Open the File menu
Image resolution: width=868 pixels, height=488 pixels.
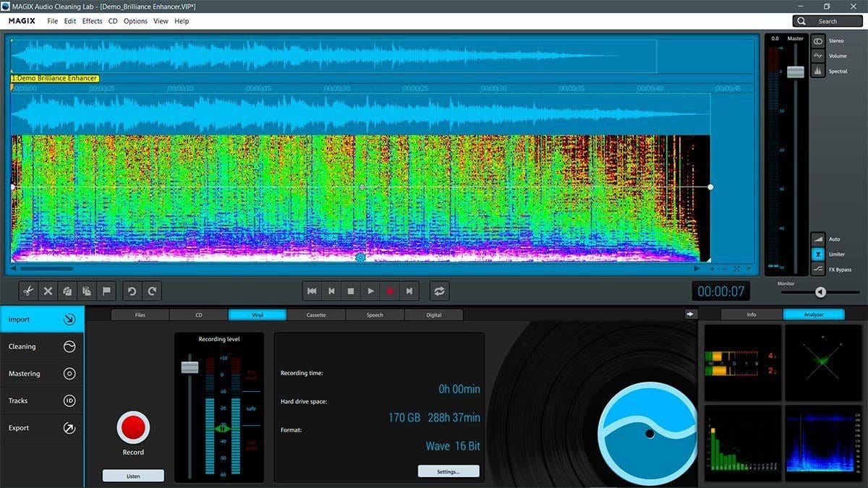[x=53, y=21]
